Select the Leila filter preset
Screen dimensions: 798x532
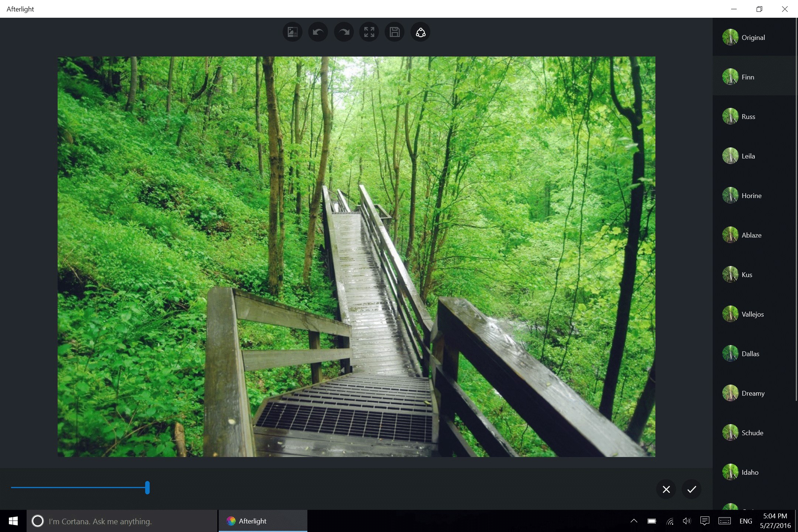[x=748, y=156]
